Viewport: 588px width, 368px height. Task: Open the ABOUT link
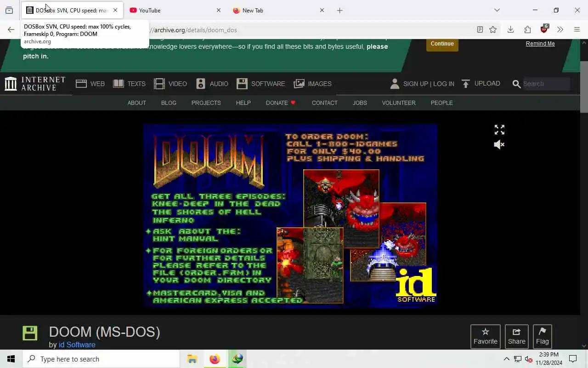(137, 103)
